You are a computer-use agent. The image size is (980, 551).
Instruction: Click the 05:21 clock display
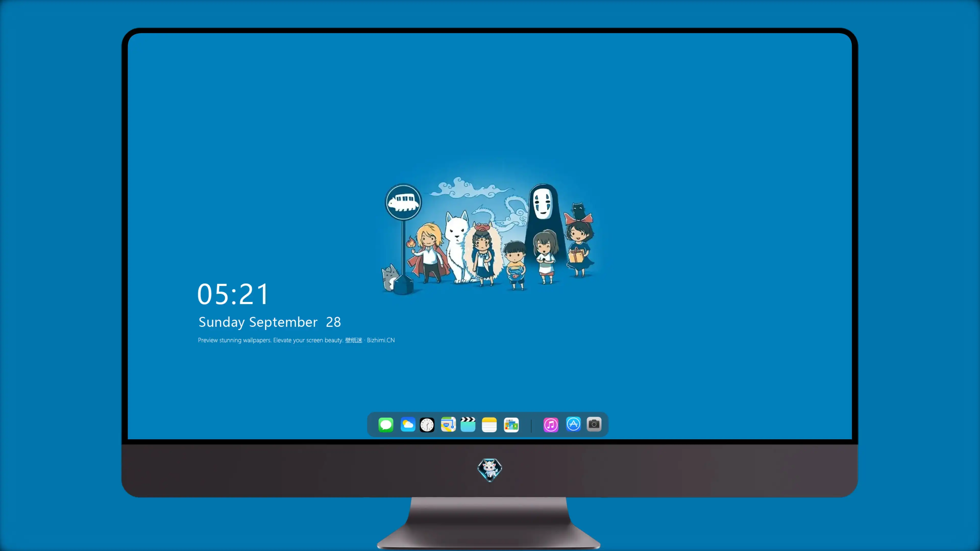[233, 294]
